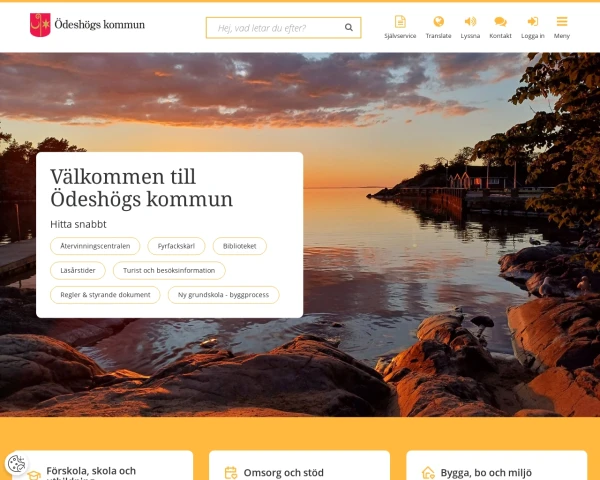
Task: Select Turist och besöksinformation link
Action: tap(169, 271)
